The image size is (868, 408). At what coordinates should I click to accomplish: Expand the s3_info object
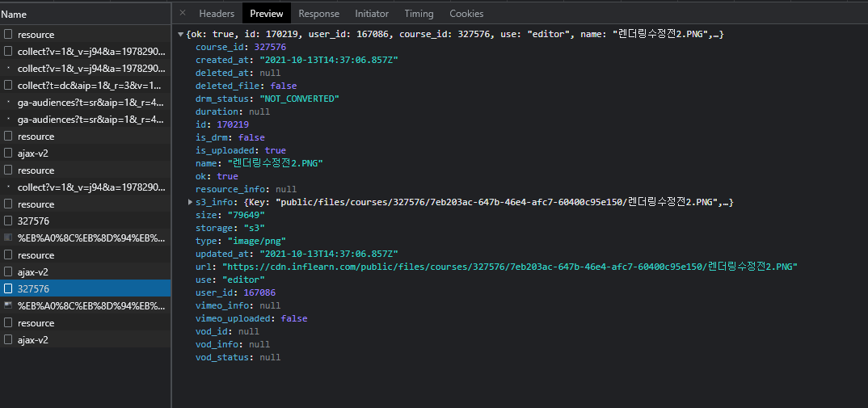[x=191, y=202]
